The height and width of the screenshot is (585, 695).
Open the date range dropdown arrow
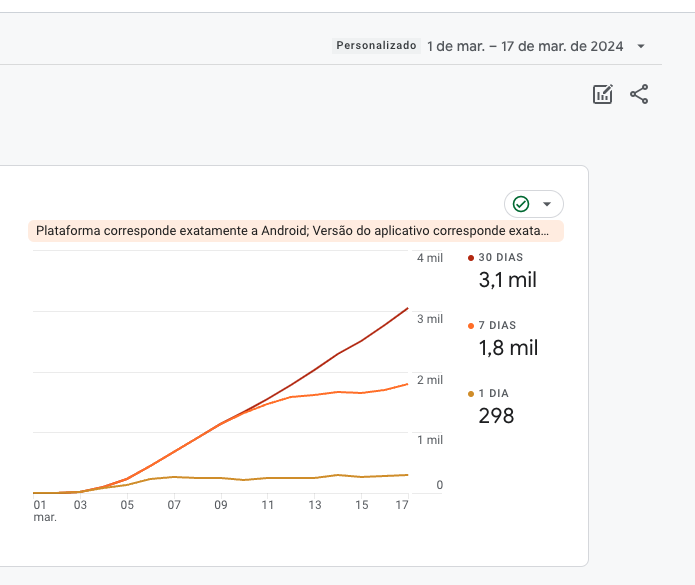pyautogui.click(x=641, y=47)
